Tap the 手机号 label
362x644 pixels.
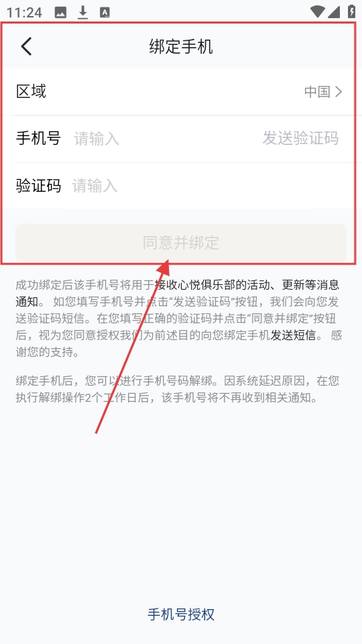coord(38,138)
